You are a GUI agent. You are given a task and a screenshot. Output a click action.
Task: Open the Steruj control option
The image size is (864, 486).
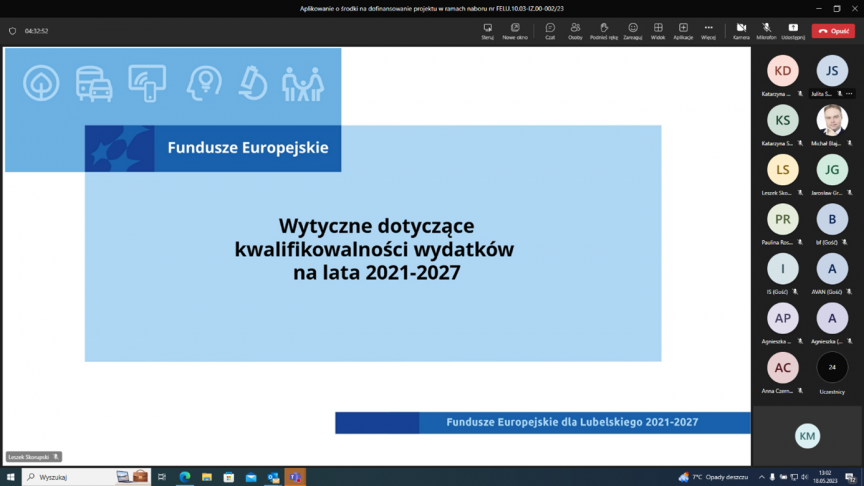(x=488, y=31)
